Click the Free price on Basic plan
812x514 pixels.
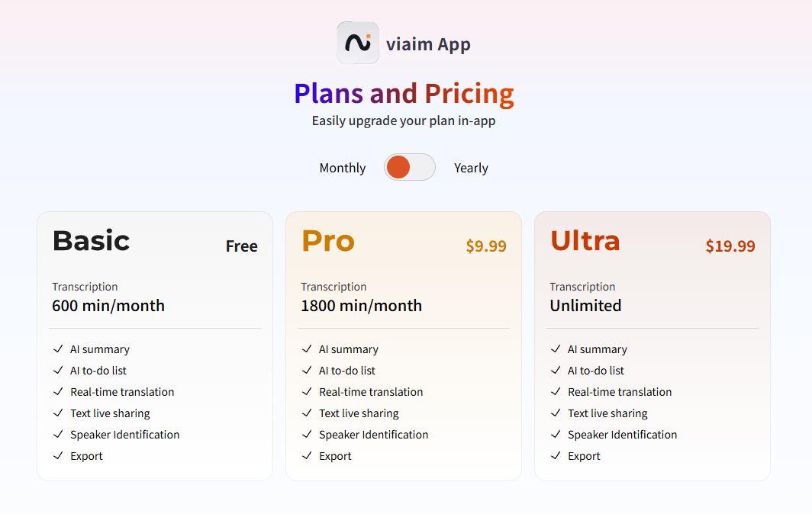pyautogui.click(x=241, y=246)
